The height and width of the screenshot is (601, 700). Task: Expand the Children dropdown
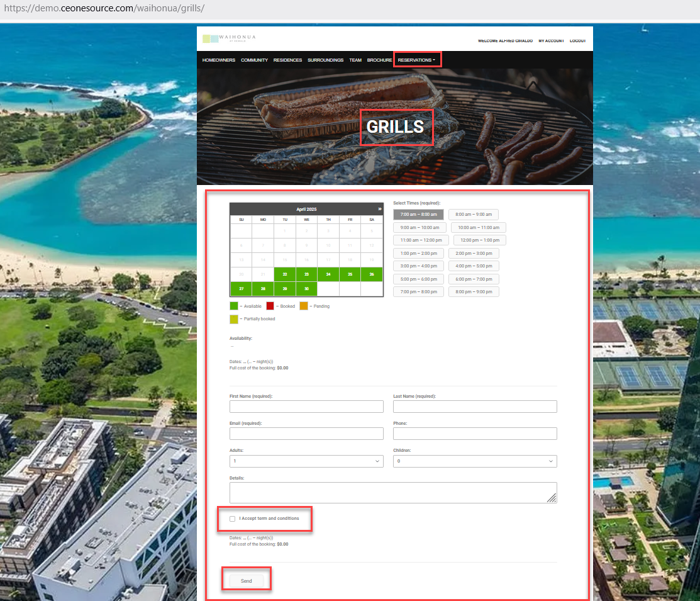tap(475, 461)
